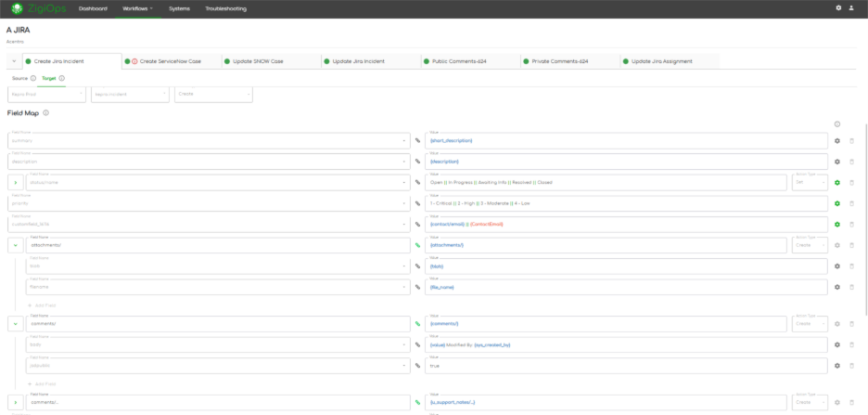This screenshot has width=868, height=415.
Task: Click the link icon on the description row
Action: pos(418,162)
